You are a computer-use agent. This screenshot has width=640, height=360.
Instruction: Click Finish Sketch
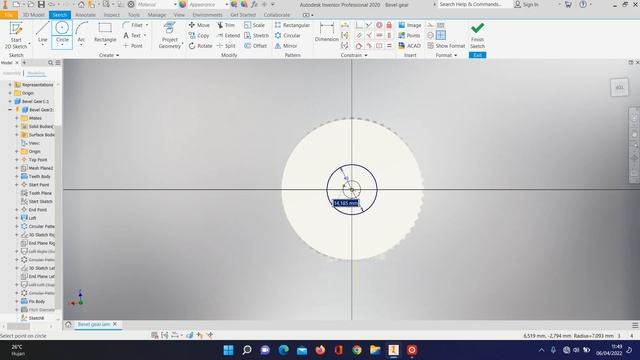point(477,35)
